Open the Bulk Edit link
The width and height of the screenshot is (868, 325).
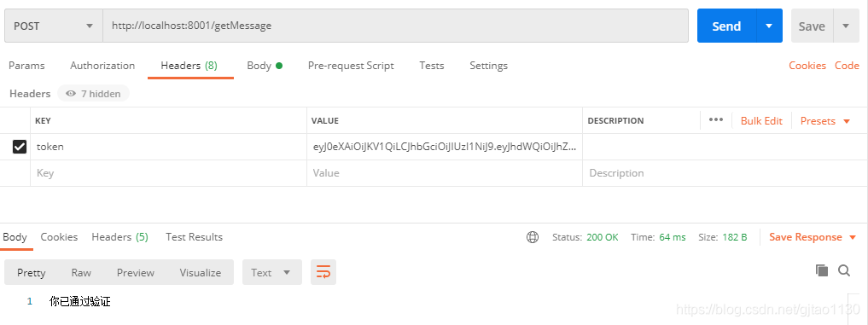point(761,120)
